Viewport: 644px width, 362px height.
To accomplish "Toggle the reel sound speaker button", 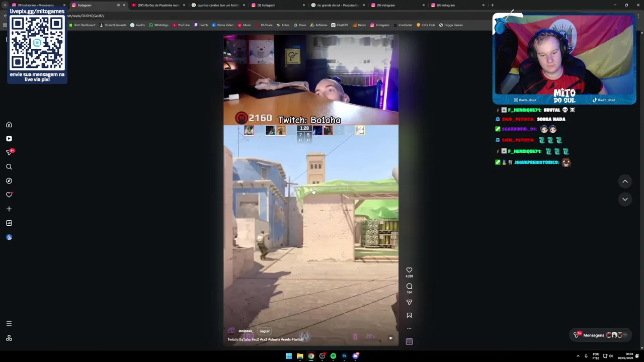I will coord(391,338).
